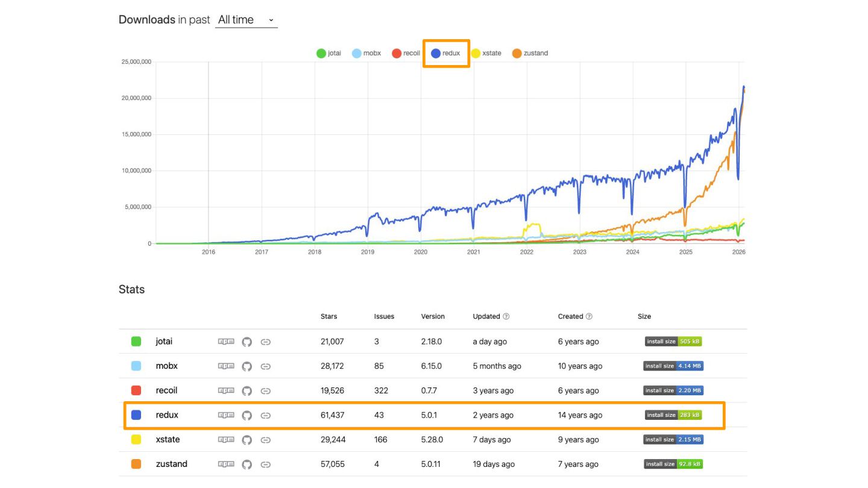Image resolution: width=868 pixels, height=488 pixels.
Task: Click the Stars column header
Action: click(x=329, y=316)
